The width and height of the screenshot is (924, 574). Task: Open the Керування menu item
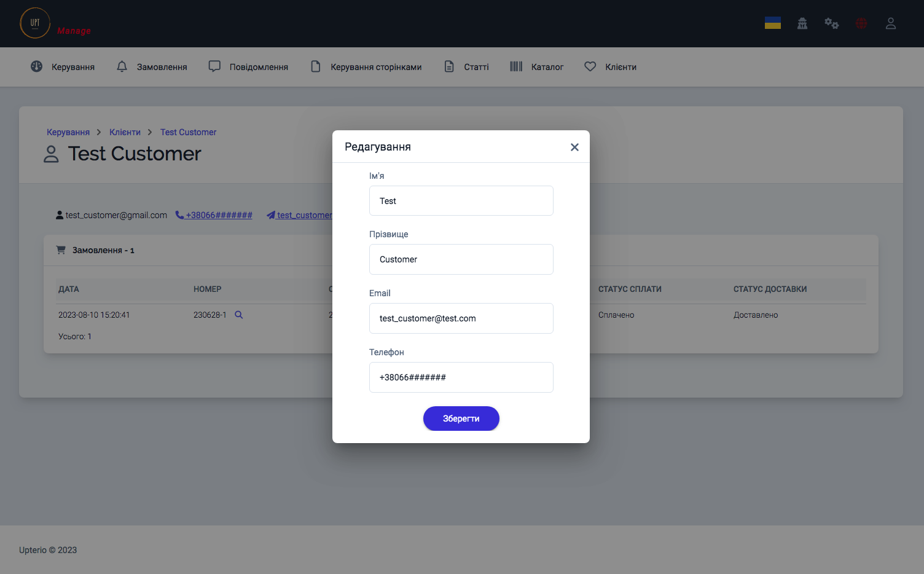(73, 67)
